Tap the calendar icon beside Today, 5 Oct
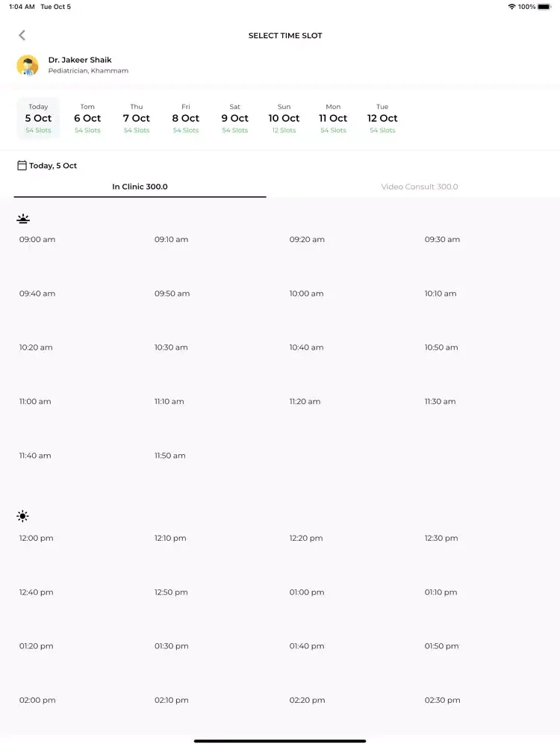Viewport: 560px width, 747px height. point(22,165)
